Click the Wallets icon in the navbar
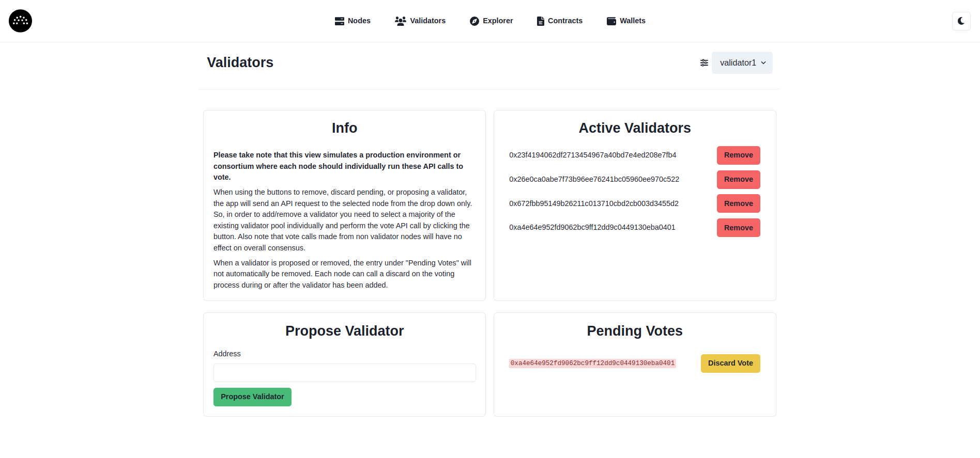The height and width of the screenshot is (458, 980). click(x=610, y=21)
